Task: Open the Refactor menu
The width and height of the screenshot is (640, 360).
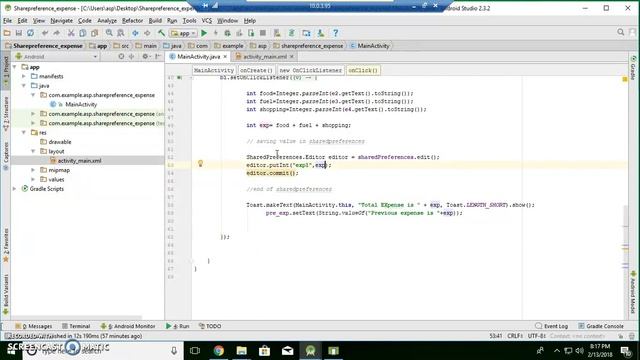Action: pyautogui.click(x=132, y=20)
